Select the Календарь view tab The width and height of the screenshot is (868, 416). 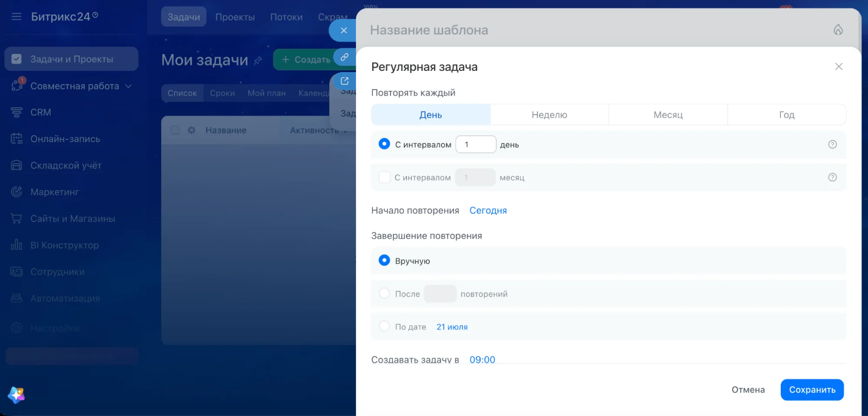[x=314, y=93]
